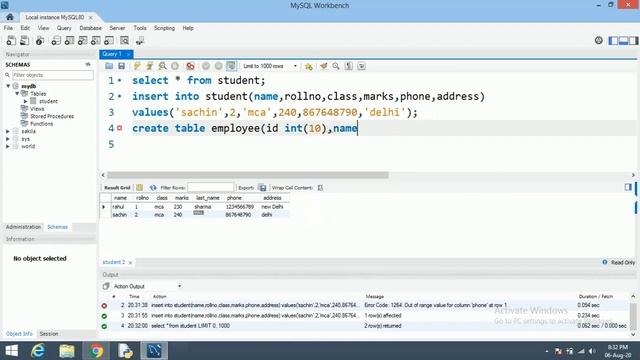Screen dimensions: 640x360
Task: Open the Server menu
Action: point(117,28)
